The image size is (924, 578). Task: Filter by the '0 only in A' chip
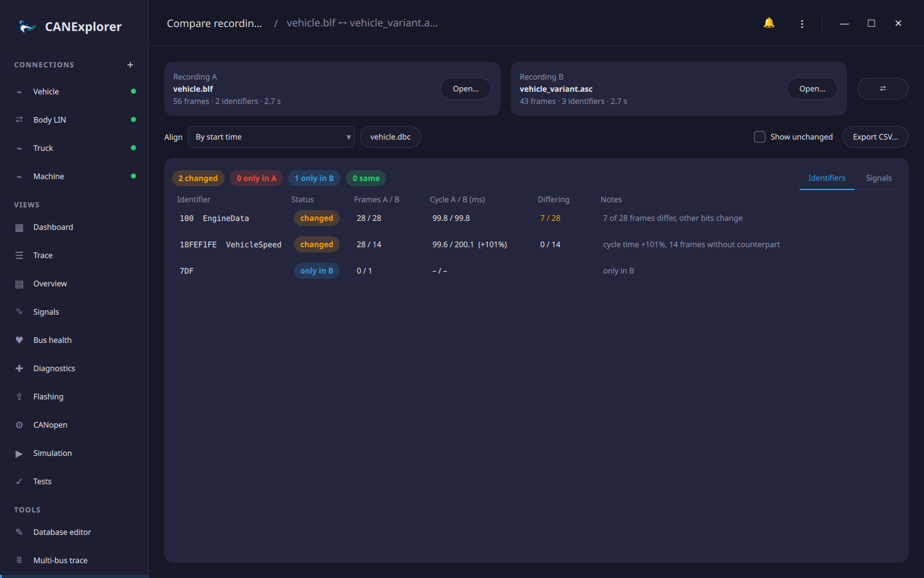point(257,179)
